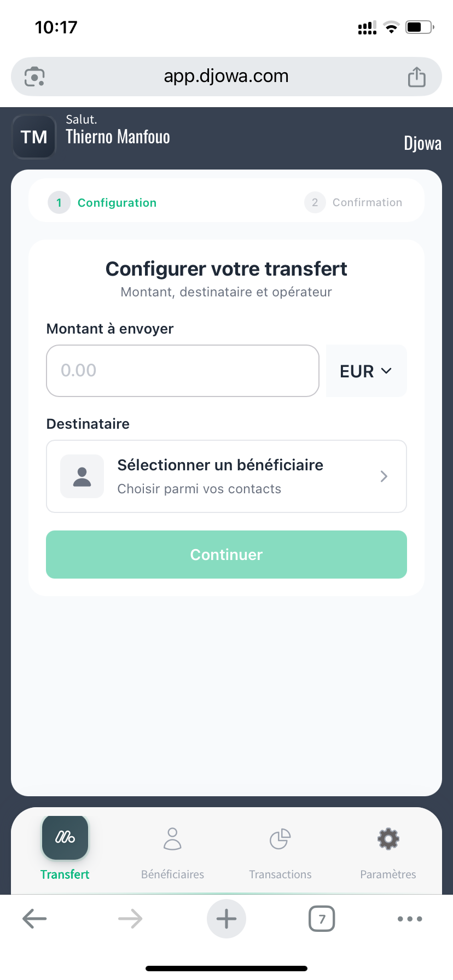Screen dimensions: 453x980
Task: Open the Transactions chart icon
Action: [x=280, y=839]
